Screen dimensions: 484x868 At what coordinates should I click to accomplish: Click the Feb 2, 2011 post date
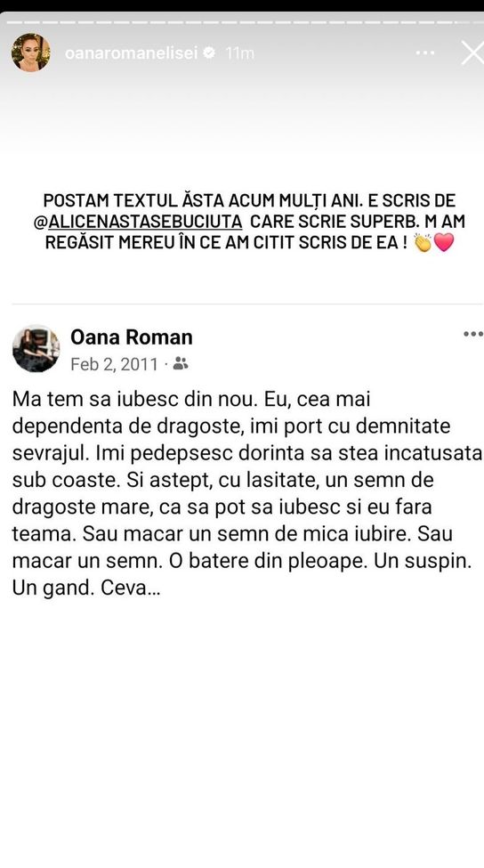(115, 364)
